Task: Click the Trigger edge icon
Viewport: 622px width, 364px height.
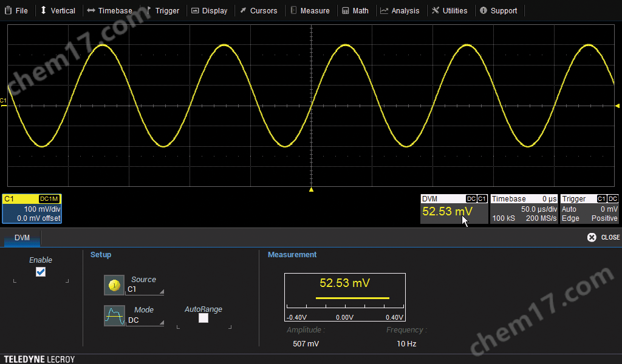Action: [149, 10]
